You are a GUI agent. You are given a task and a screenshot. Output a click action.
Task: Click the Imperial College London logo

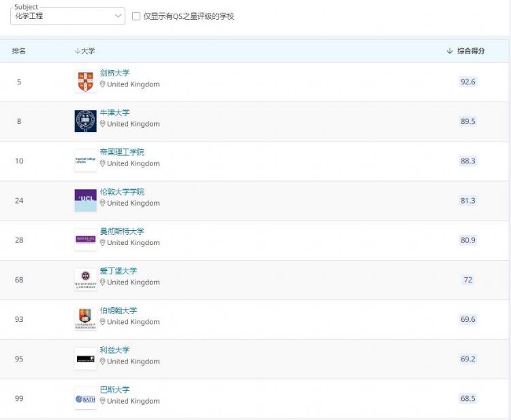85,161
